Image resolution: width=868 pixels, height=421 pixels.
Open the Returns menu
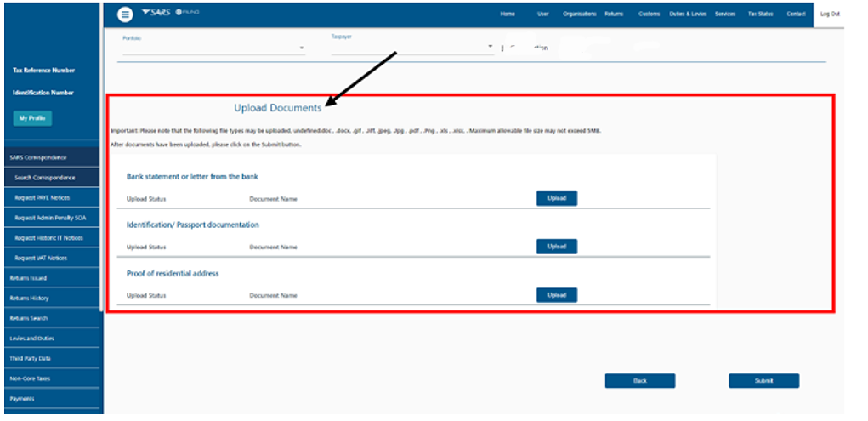click(614, 14)
